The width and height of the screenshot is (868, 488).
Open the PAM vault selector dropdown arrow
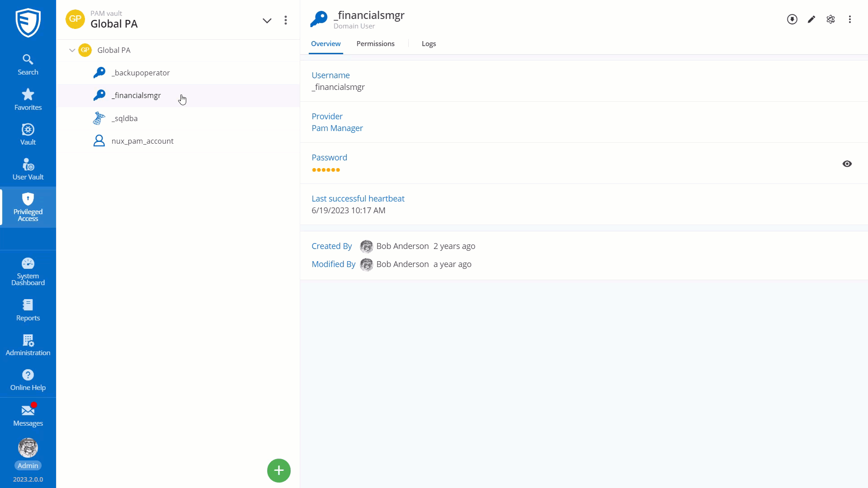point(267,20)
